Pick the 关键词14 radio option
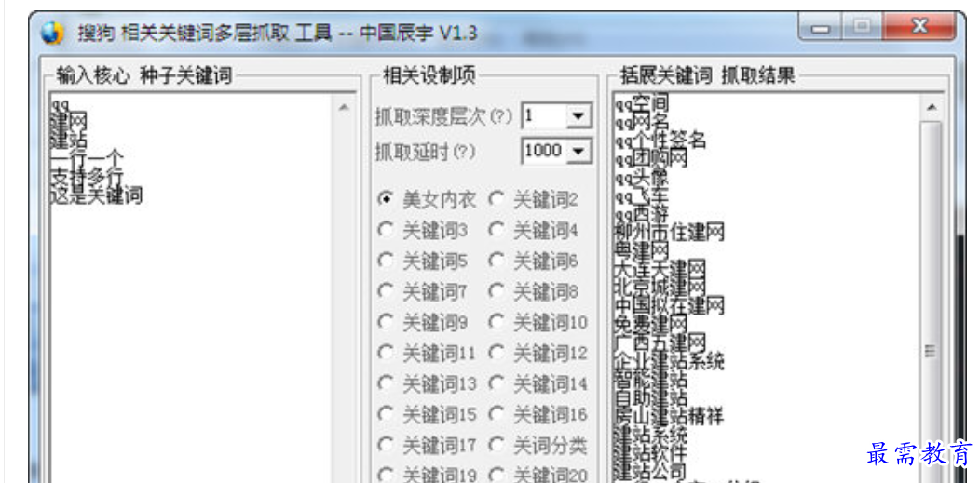Viewport: 980px width, 483px height. pos(497,383)
